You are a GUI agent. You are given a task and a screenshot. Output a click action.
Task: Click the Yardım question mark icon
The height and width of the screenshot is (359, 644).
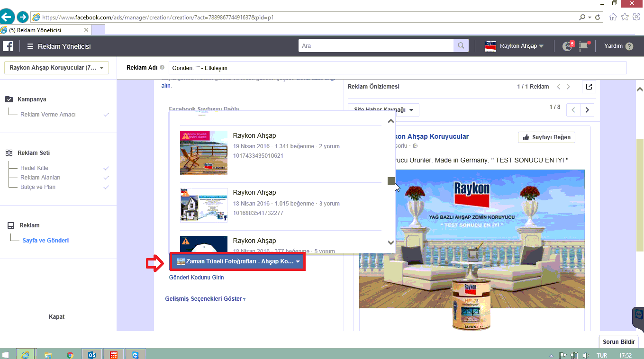pos(629,46)
